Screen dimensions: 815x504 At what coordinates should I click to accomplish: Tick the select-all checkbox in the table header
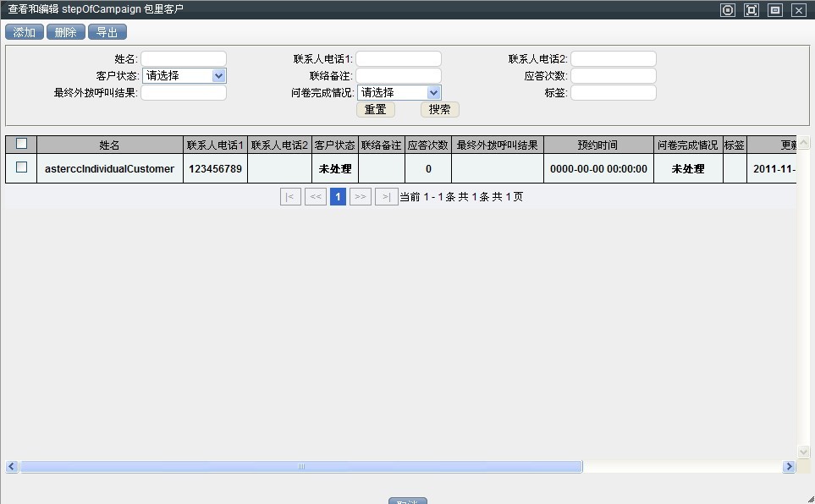point(21,144)
